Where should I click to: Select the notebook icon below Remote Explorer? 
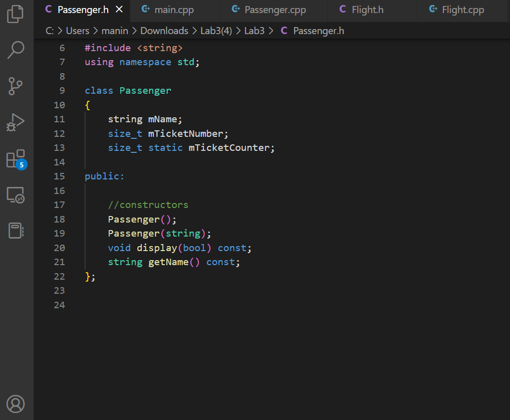[x=16, y=231]
